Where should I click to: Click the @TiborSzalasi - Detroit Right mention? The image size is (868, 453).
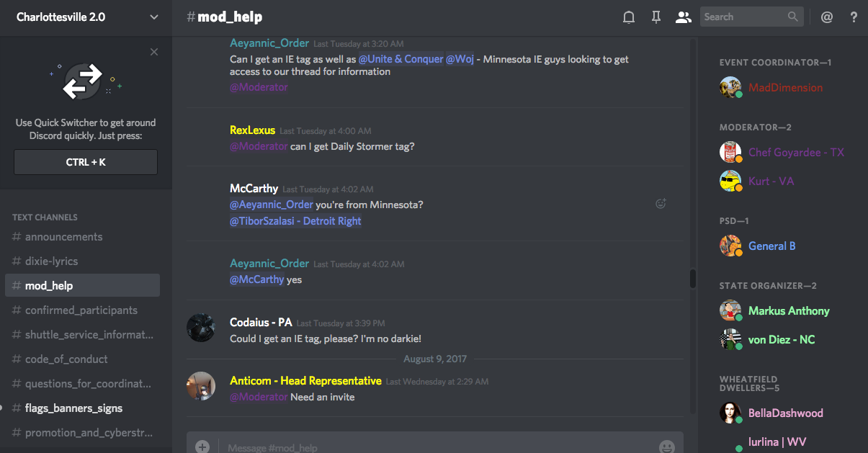[x=295, y=221]
